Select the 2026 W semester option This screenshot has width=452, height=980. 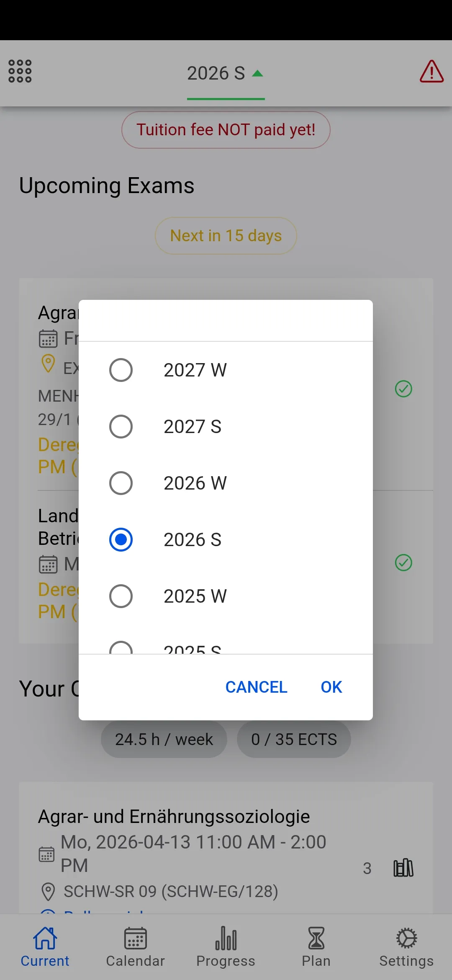[121, 483]
